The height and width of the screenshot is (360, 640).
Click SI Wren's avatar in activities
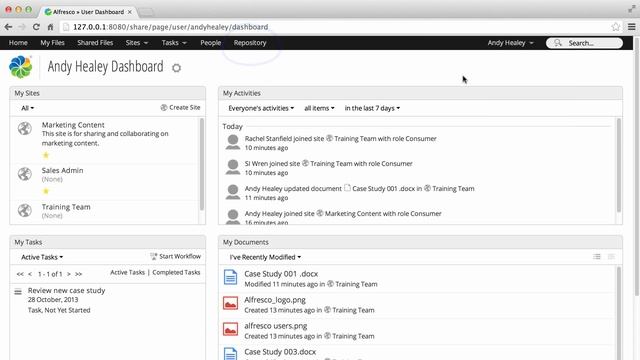coord(233,167)
